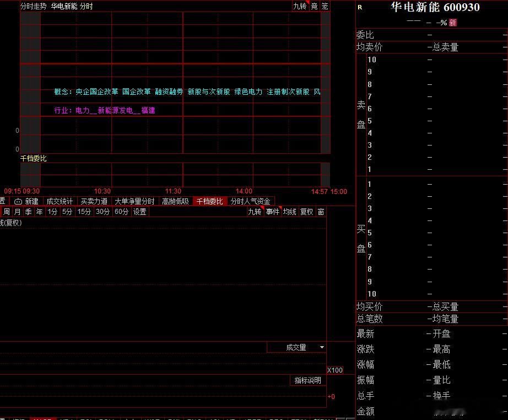Screen dimensions: 508x420
Task: Select the 1分 one-minute period
Action: [52, 212]
